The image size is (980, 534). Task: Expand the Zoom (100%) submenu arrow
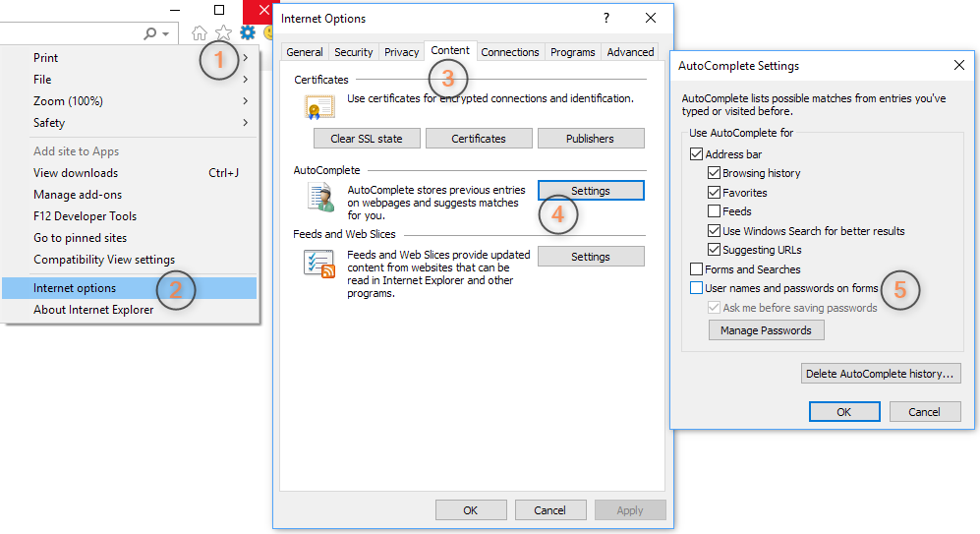(x=246, y=100)
